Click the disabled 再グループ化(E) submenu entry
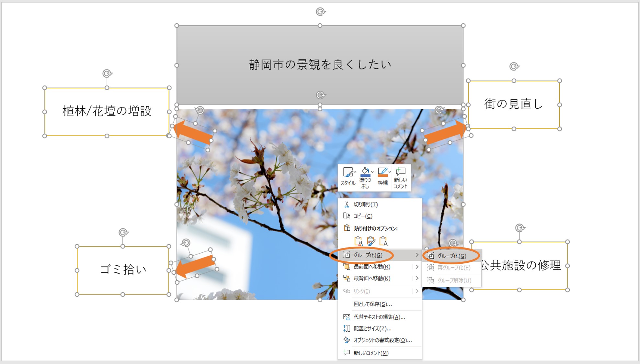This screenshot has width=640, height=364. (x=451, y=268)
